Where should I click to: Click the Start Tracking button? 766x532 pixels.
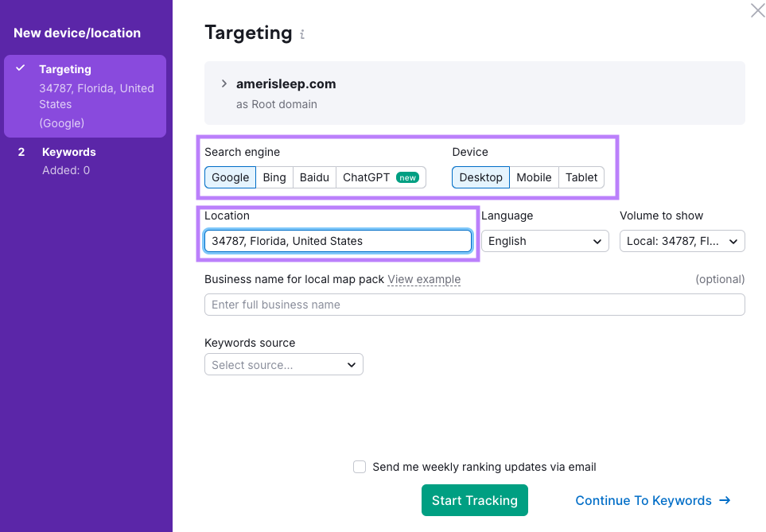click(474, 500)
